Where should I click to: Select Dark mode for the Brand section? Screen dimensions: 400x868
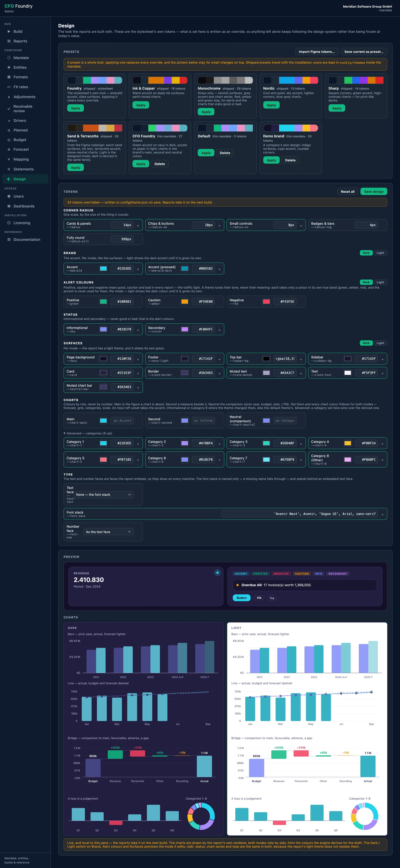click(x=366, y=253)
